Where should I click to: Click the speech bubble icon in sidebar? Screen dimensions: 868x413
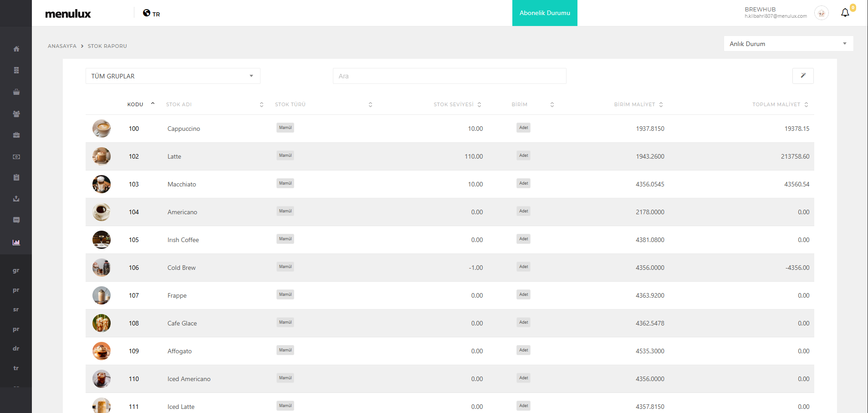(x=16, y=220)
